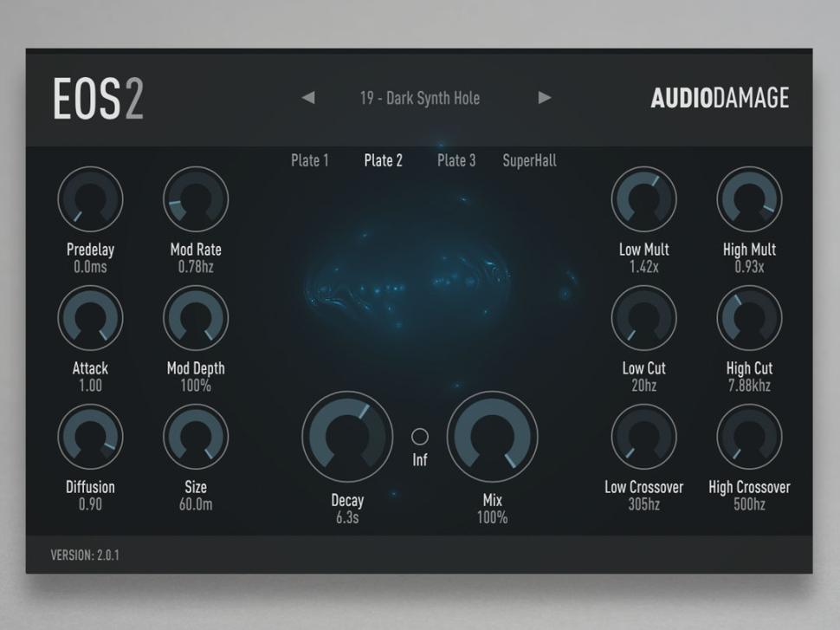This screenshot has width=840, height=630.
Task: Go to the next preset with right arrow
Action: click(x=545, y=98)
